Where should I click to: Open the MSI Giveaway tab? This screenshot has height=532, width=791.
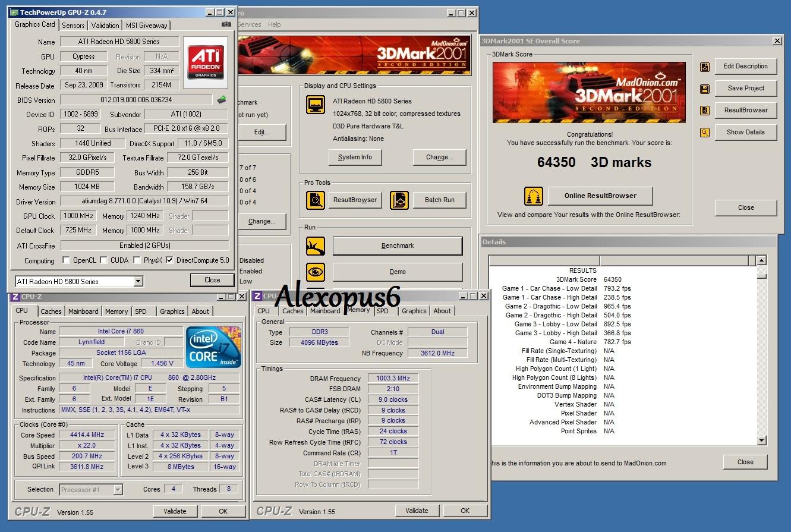146,26
